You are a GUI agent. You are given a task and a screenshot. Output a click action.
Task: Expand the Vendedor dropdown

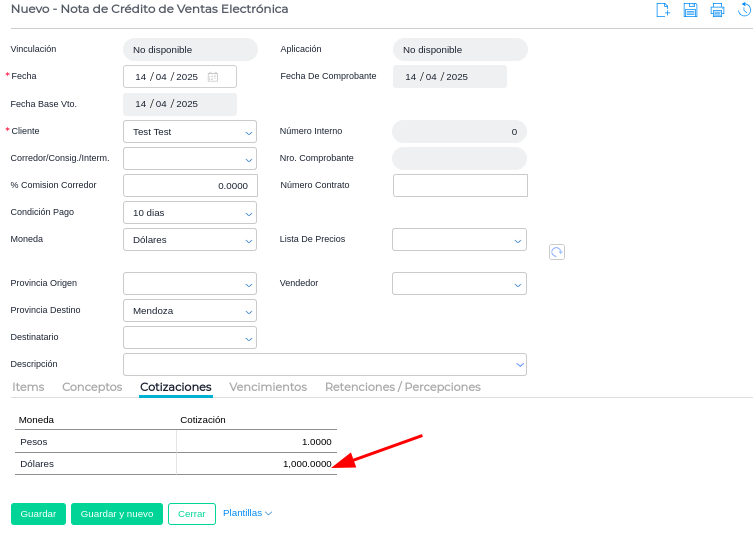click(518, 284)
